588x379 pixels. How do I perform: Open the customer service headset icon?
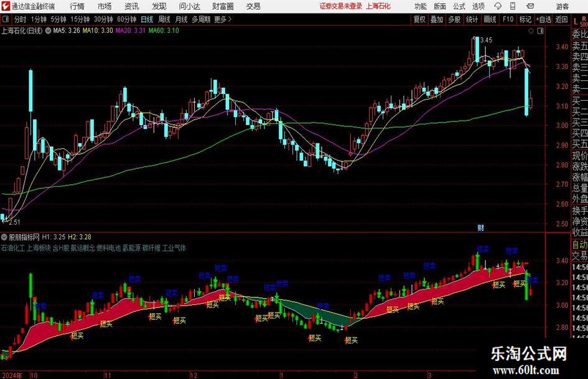[498, 6]
